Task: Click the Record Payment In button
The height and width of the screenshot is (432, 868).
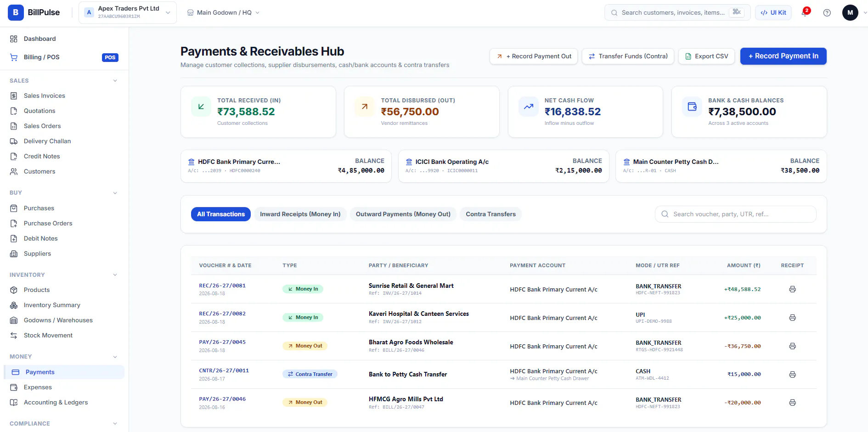Action: 783,56
